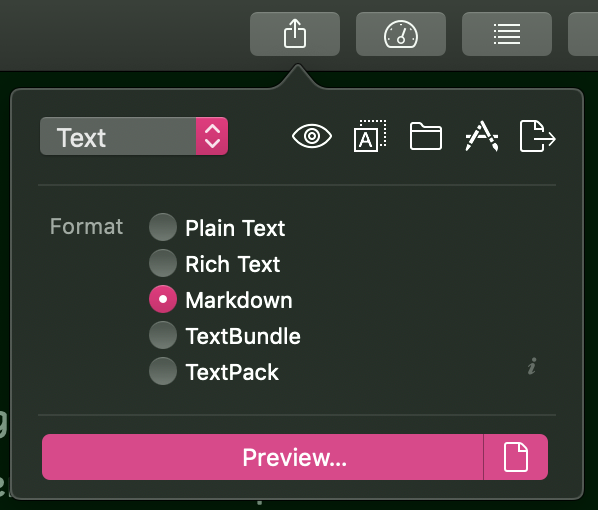Click the pink Preview… button
This screenshot has height=510, width=598.
coord(262,457)
